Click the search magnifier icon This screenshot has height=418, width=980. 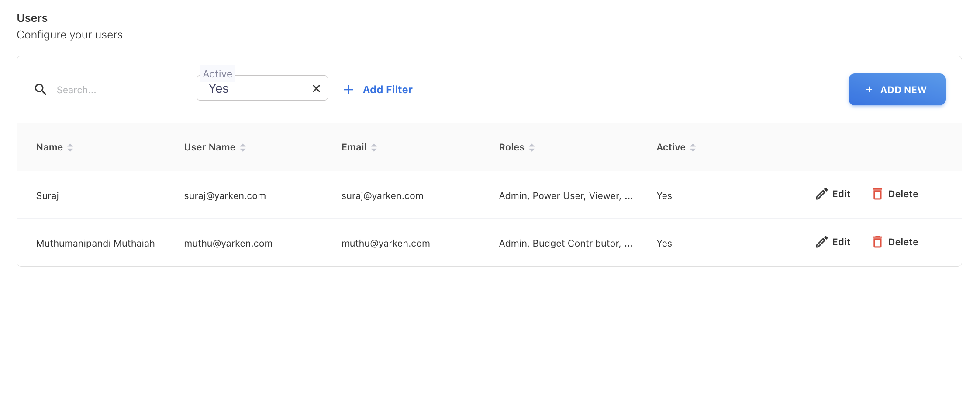pyautogui.click(x=41, y=90)
